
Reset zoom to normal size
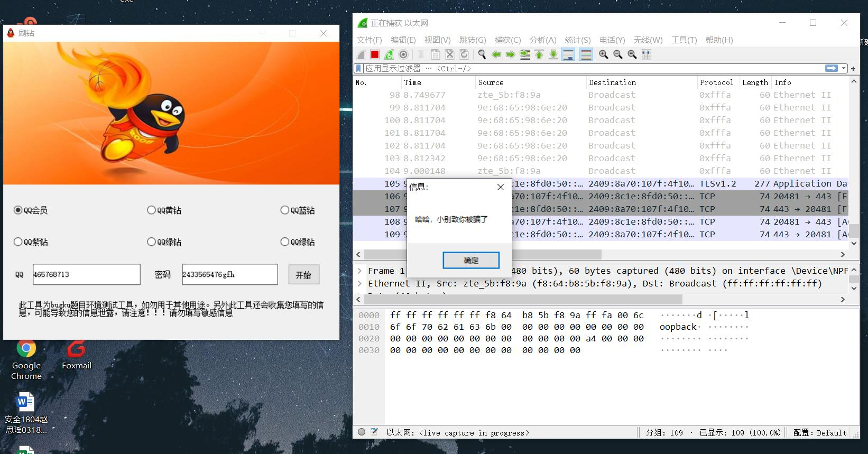coord(632,54)
